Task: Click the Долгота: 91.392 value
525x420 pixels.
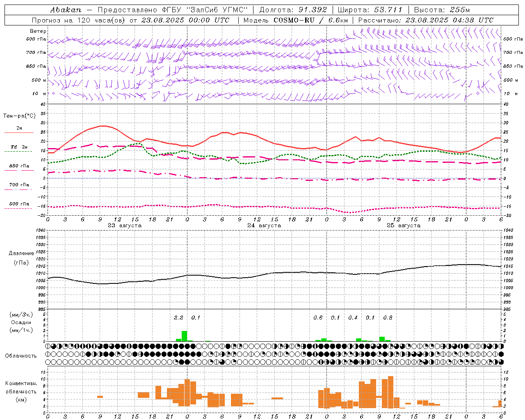Action: pyautogui.click(x=293, y=10)
